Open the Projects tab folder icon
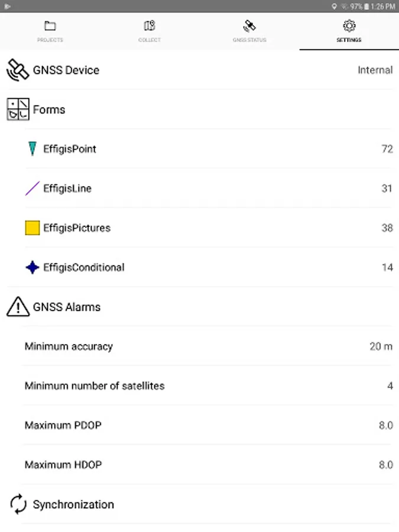Viewport: 399px width, 532px height. (x=50, y=26)
